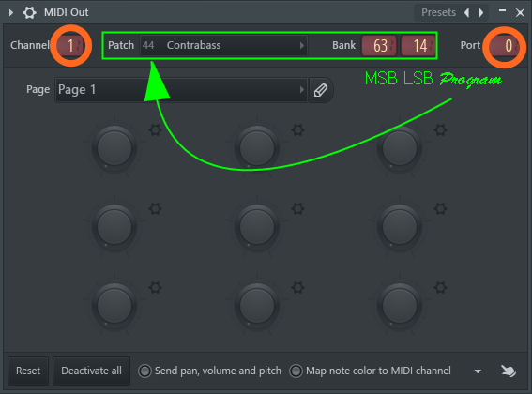Enable Map note color to MIDI channel
The image size is (532, 394).
coord(296,371)
